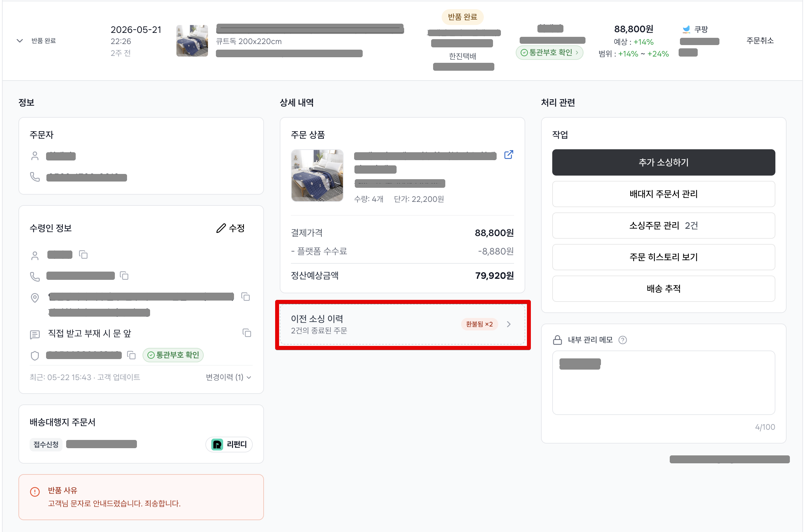Click the 통관부호 확인 badge in header
Screen dimensions: 805x532
click(x=549, y=53)
